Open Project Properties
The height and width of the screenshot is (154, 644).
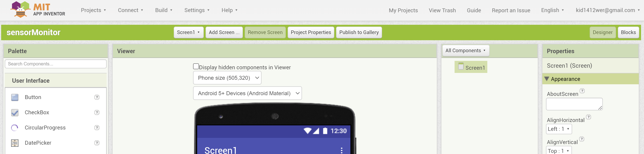point(311,32)
